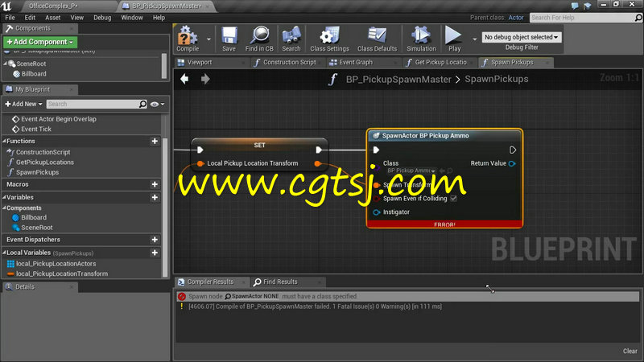
Task: Click Find in CB toolbar icon
Action: coord(259,39)
